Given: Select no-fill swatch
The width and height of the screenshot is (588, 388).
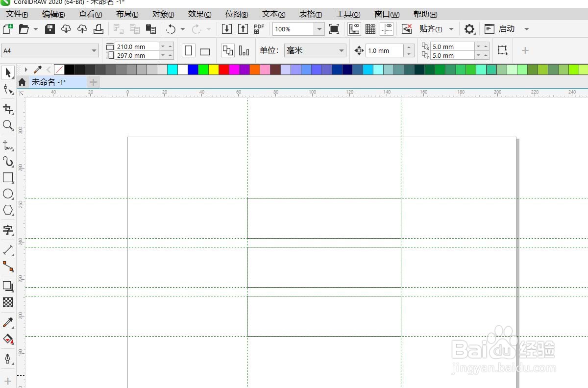Looking at the screenshot, I should 59,70.
